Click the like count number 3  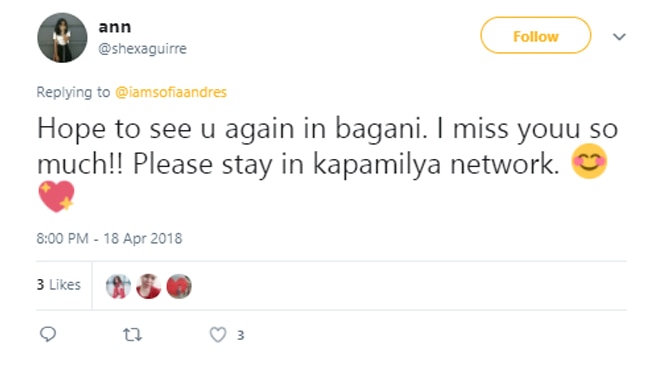click(240, 335)
